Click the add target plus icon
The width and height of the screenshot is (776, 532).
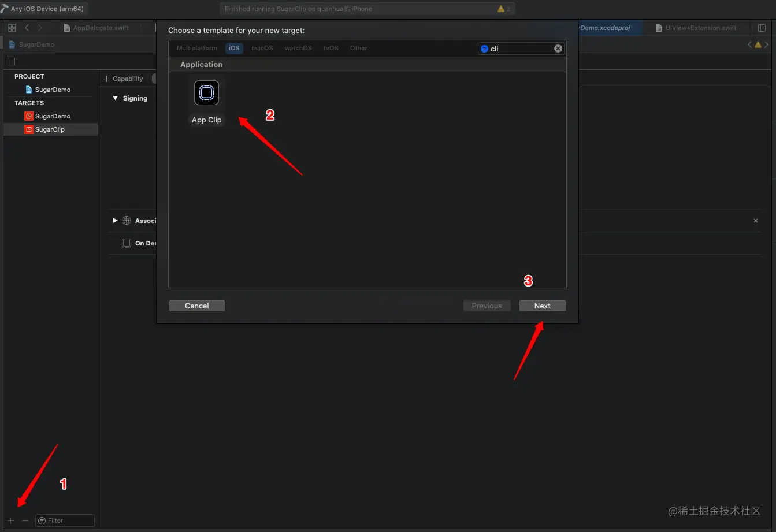[x=10, y=520]
